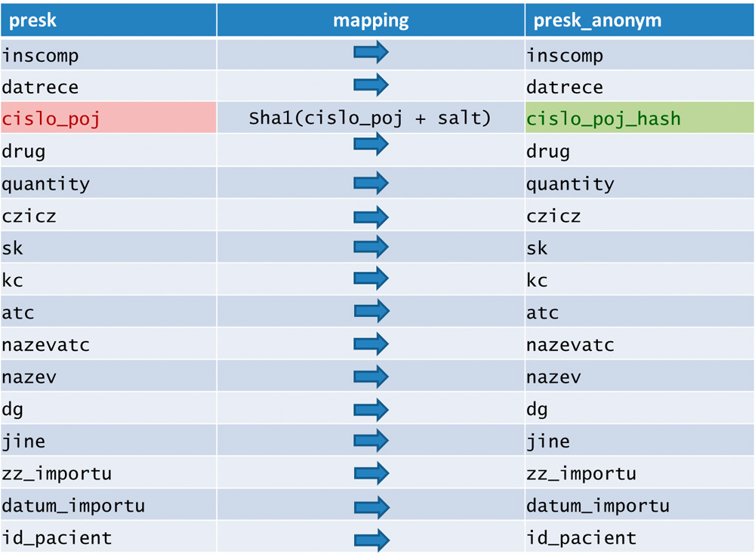The width and height of the screenshot is (755, 560).
Task: Click the zz_importu row arrow
Action: (x=371, y=473)
